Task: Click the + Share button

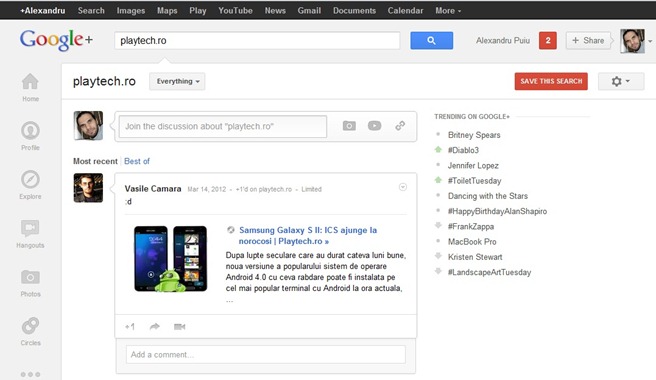Action: pos(588,41)
